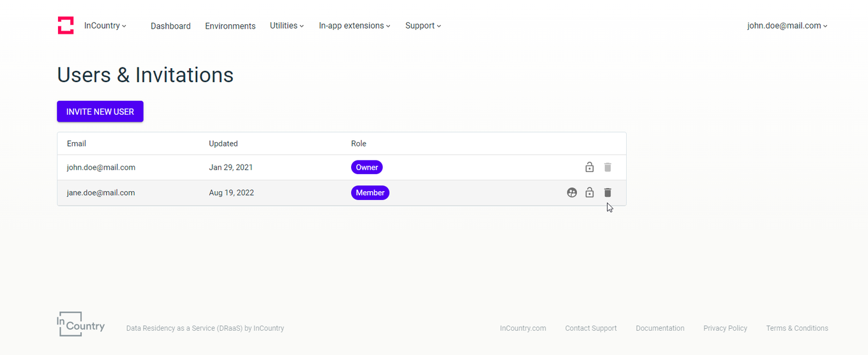868x355 pixels.
Task: Expand the Utilities menu
Action: tap(287, 26)
